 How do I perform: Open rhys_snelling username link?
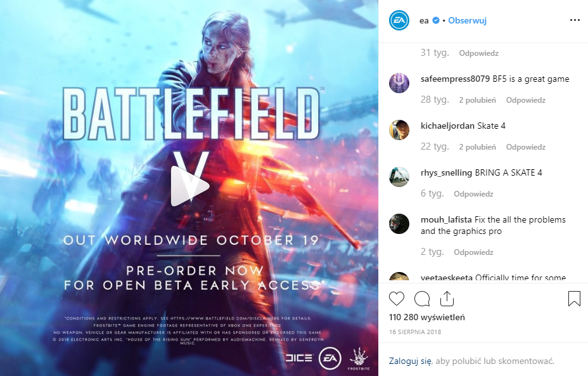click(x=446, y=172)
